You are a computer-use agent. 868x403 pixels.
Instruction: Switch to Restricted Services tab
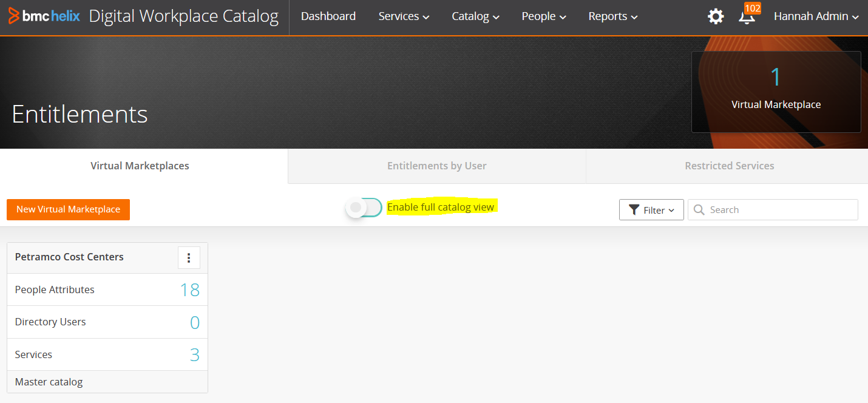729,166
